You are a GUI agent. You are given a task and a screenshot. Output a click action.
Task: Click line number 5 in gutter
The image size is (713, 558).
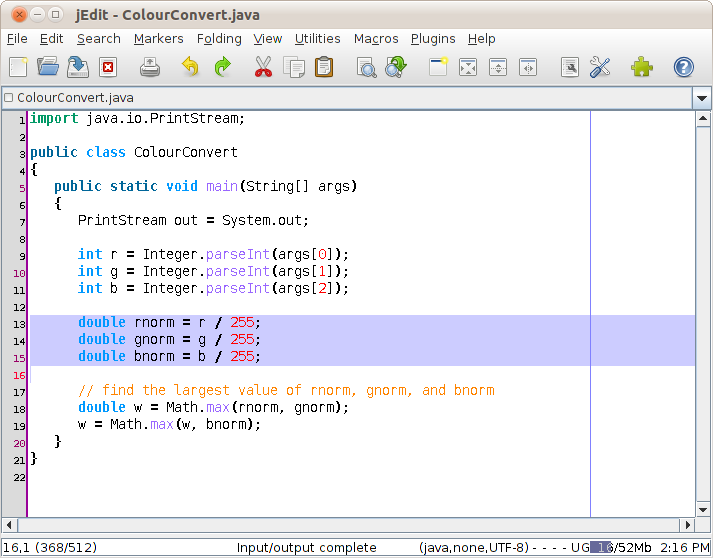point(22,188)
